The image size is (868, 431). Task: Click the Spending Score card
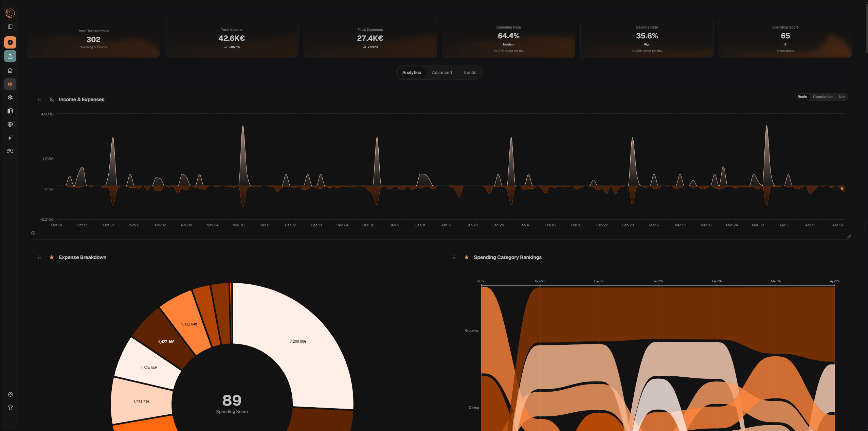click(785, 39)
